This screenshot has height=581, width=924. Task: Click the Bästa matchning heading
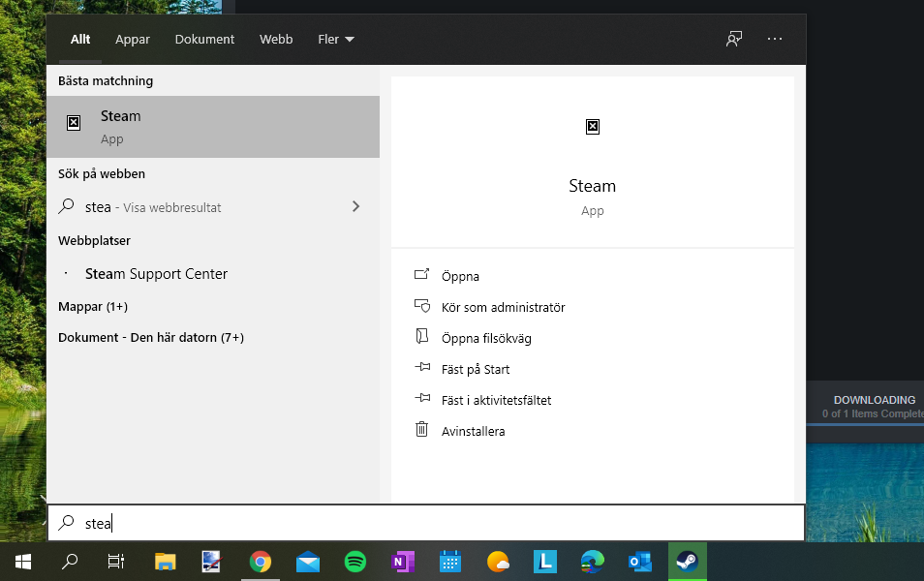tap(106, 80)
